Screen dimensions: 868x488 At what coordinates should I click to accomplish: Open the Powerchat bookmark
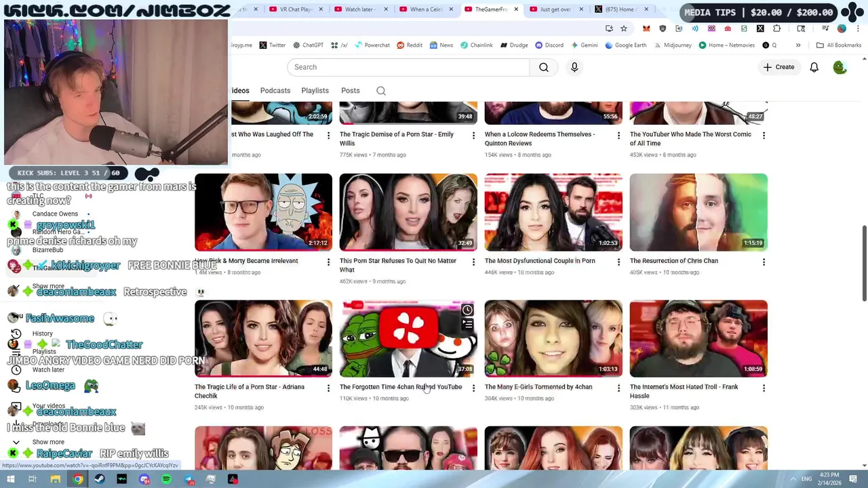point(372,45)
